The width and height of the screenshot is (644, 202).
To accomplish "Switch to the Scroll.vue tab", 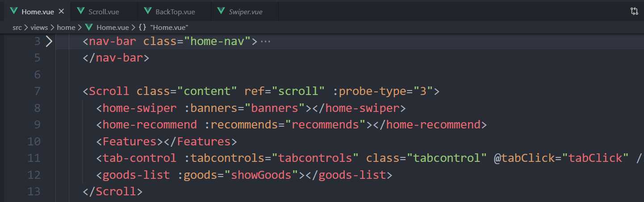I will click(x=104, y=12).
